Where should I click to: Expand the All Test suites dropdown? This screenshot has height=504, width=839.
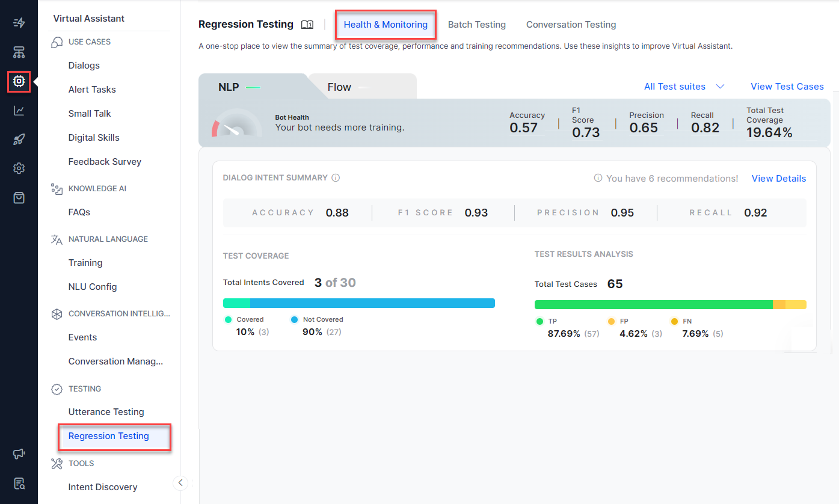coord(684,87)
